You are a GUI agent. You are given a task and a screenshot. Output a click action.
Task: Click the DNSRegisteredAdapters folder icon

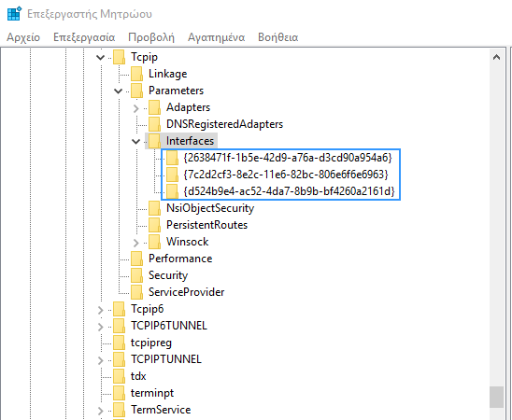[154, 124]
